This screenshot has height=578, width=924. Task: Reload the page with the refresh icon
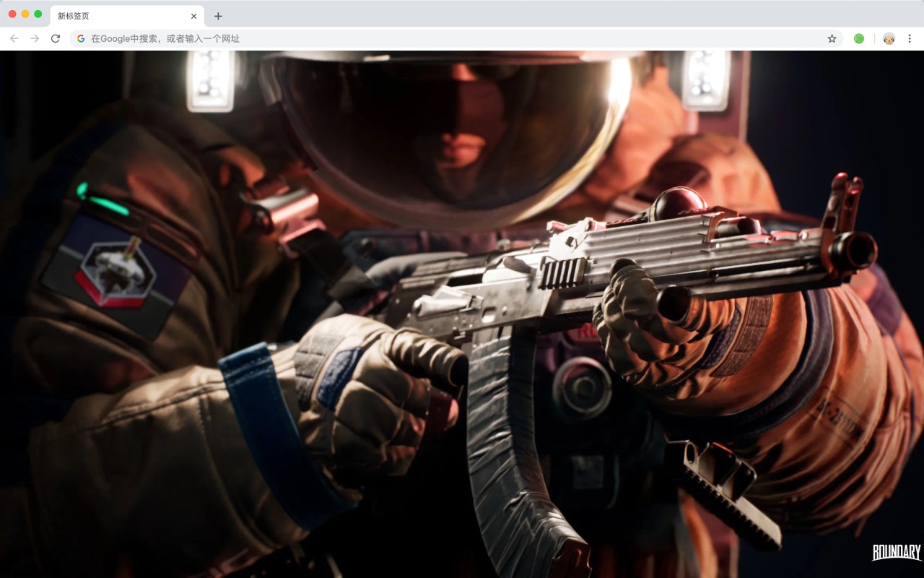tap(56, 38)
